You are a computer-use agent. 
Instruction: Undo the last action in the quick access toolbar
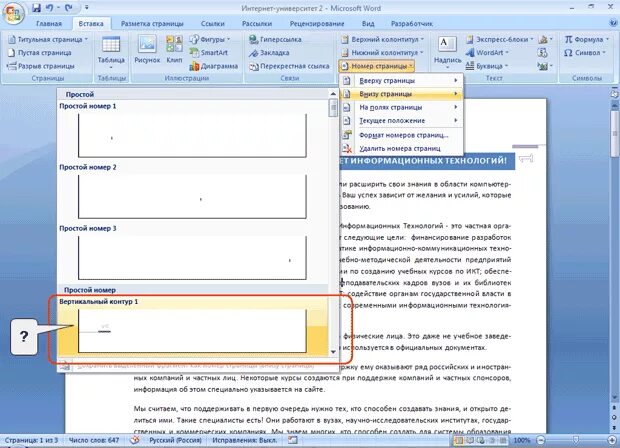(49, 8)
